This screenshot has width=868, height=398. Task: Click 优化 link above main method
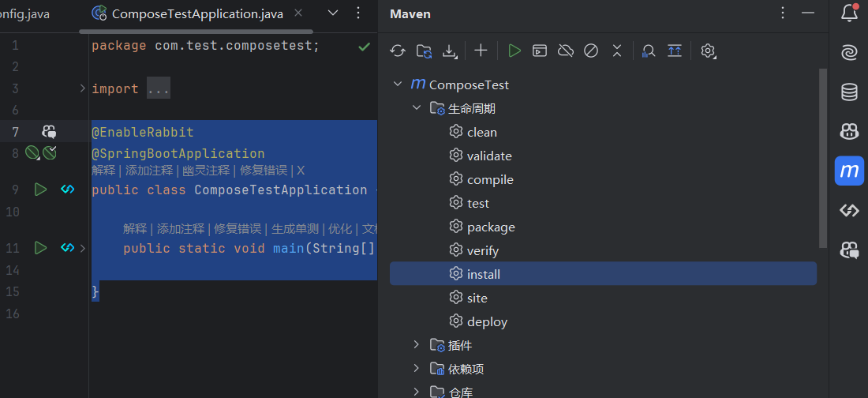(340, 228)
